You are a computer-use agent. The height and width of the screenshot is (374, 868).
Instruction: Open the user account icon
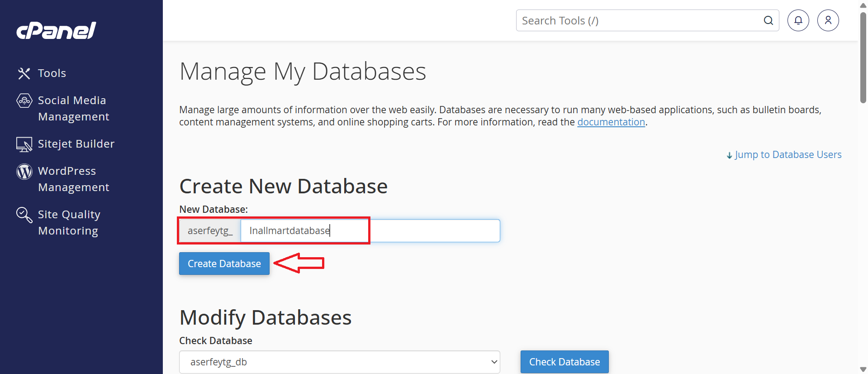tap(828, 20)
